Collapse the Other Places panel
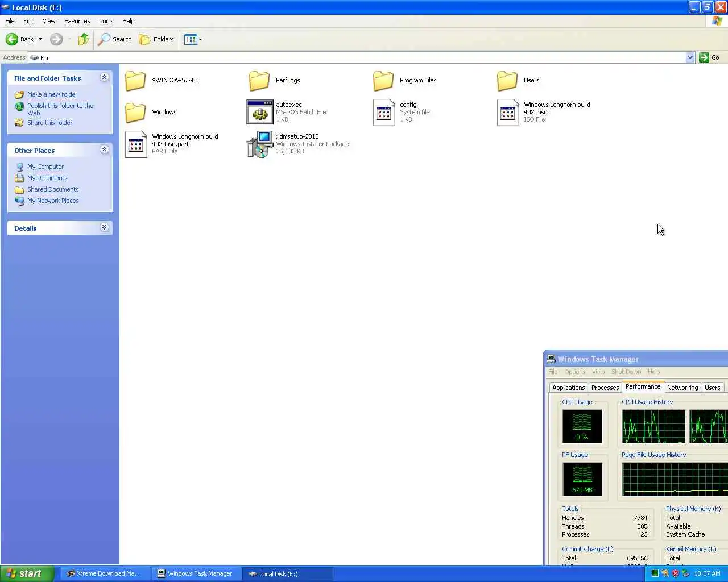Image resolution: width=728 pixels, height=582 pixels. point(104,149)
